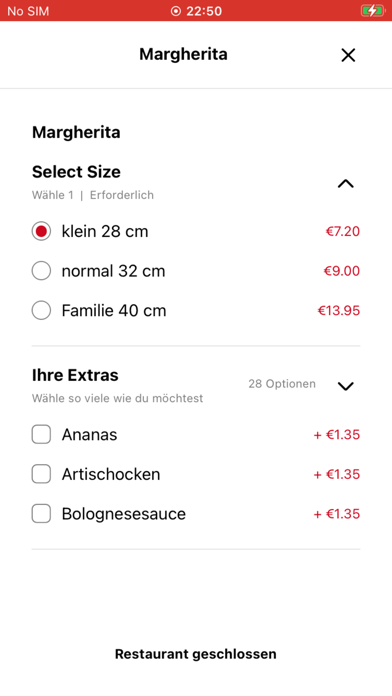Tap the battery charging icon
The image size is (392, 696).
[372, 11]
